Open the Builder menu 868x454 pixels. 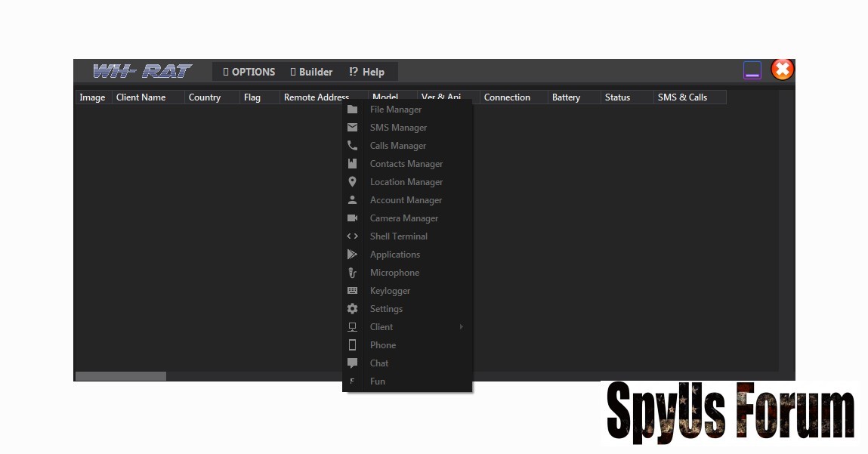(311, 72)
